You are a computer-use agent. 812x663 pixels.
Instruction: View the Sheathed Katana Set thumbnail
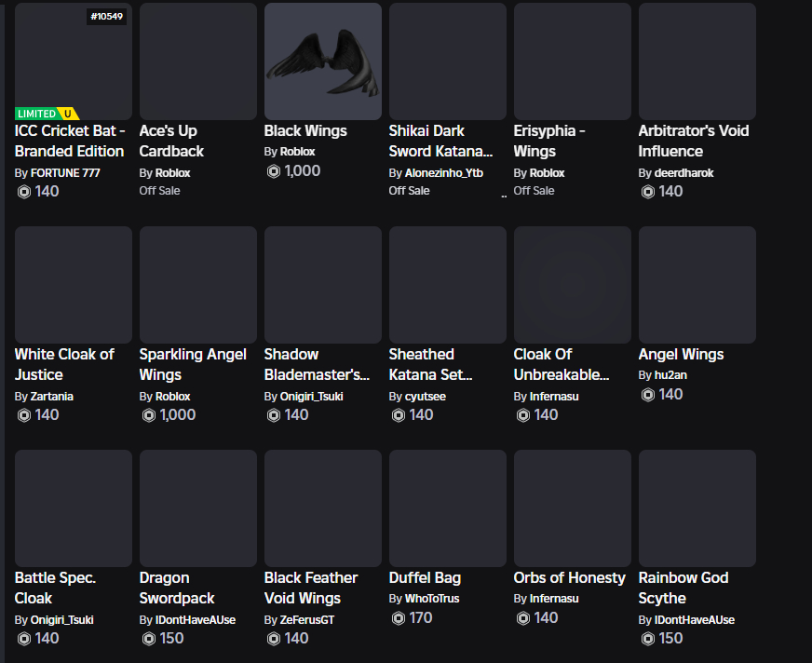click(448, 285)
